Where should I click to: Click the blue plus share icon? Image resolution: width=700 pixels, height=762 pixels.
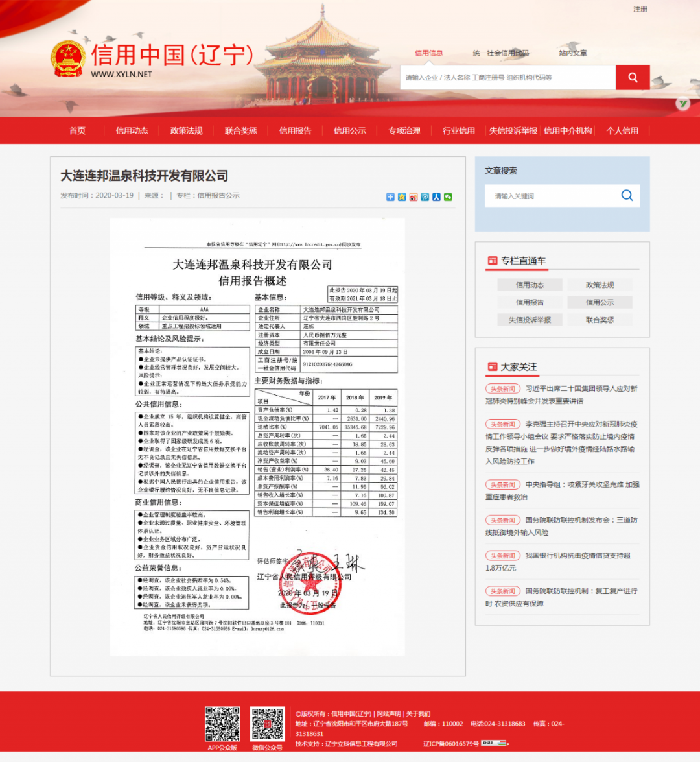[390, 197]
